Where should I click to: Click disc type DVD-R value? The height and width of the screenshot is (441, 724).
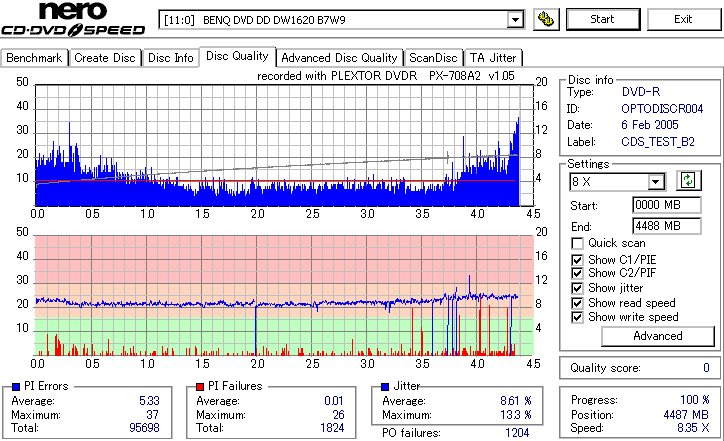pos(641,92)
